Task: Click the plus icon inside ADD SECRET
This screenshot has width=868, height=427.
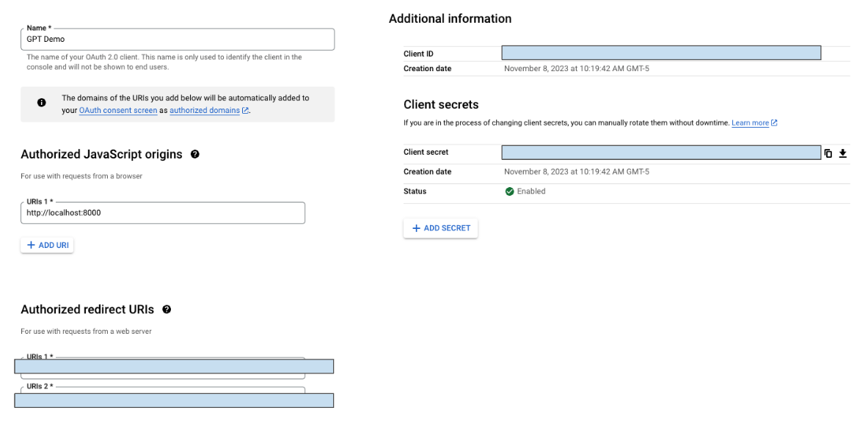Action: tap(416, 228)
